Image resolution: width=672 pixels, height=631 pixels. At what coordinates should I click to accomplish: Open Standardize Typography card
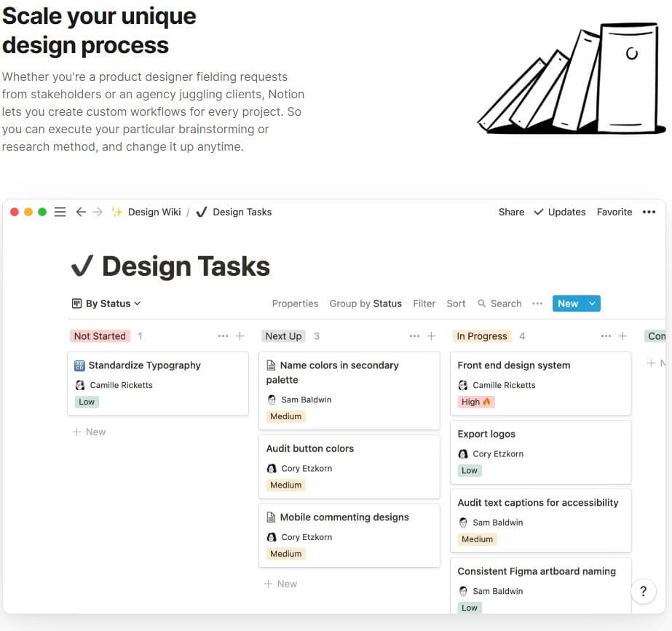[158, 384]
